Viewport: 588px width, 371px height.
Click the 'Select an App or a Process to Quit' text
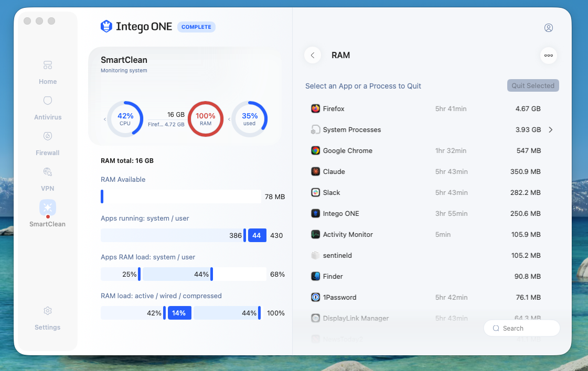(x=363, y=86)
